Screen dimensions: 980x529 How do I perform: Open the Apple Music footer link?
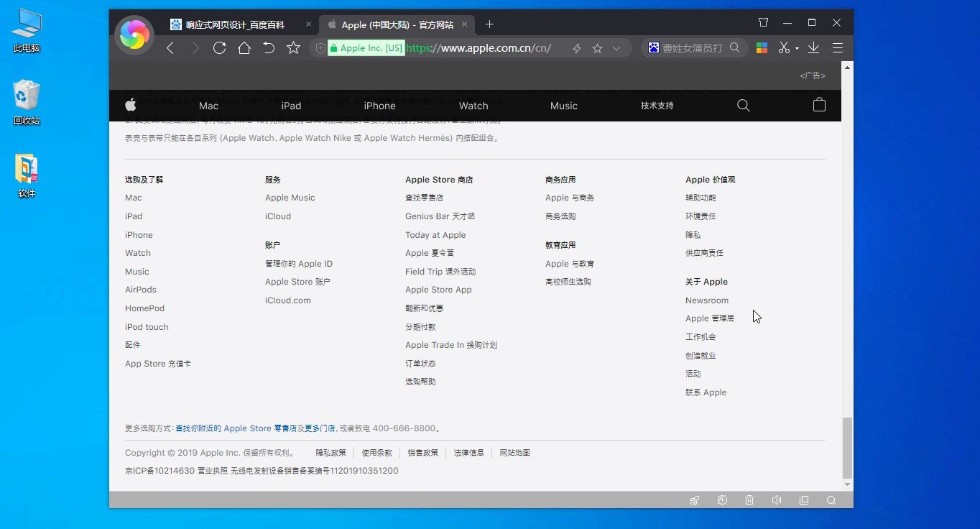click(290, 198)
